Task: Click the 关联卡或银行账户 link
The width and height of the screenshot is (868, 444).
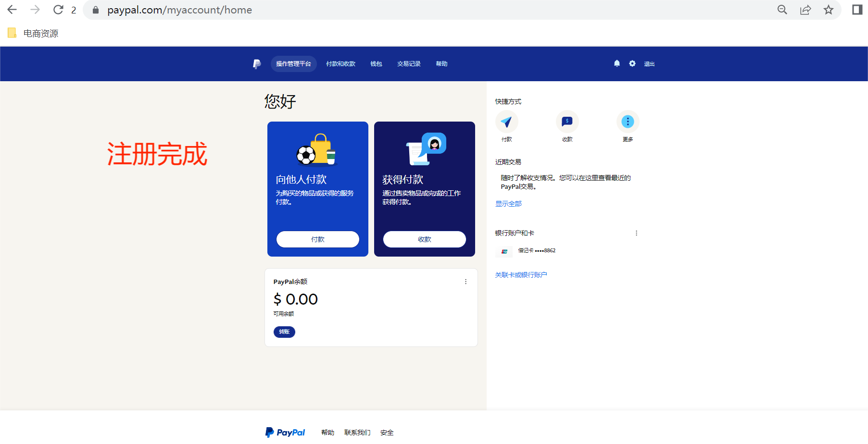Action: click(x=521, y=275)
